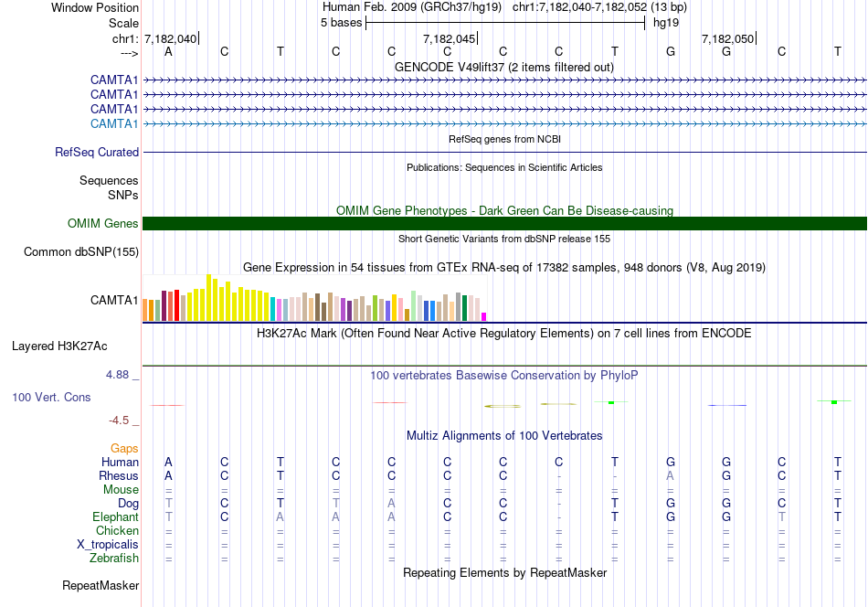Click the first base A in the sequence ruler
Screen dimensions: 868x607
tap(168, 51)
